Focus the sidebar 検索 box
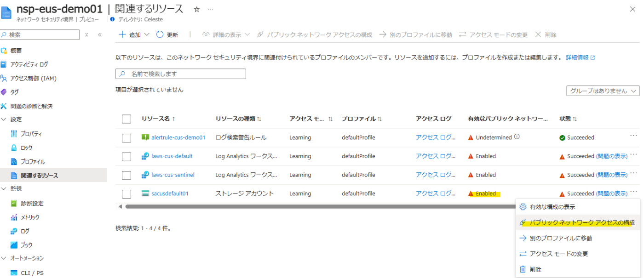This screenshot has width=644, height=278. tap(40, 34)
